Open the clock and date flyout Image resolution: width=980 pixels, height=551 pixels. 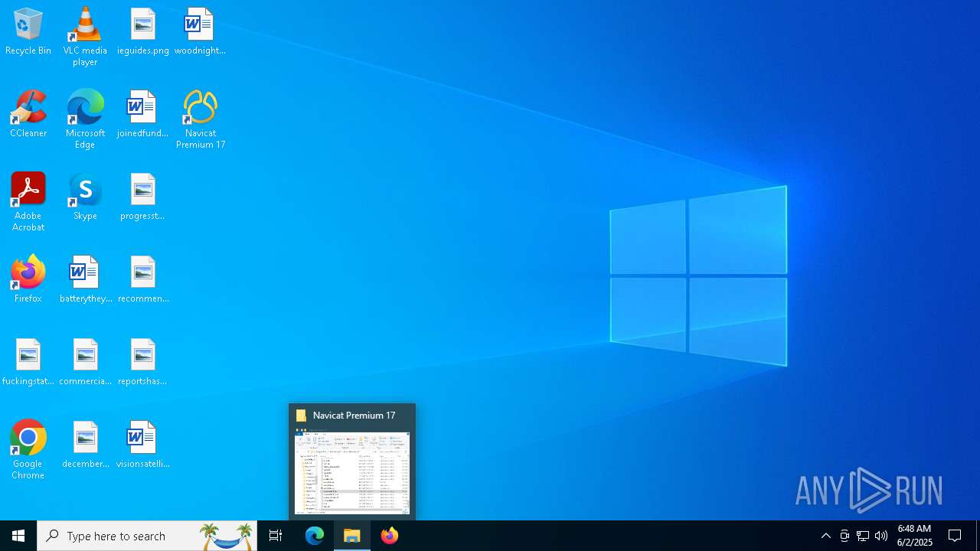[914, 536]
